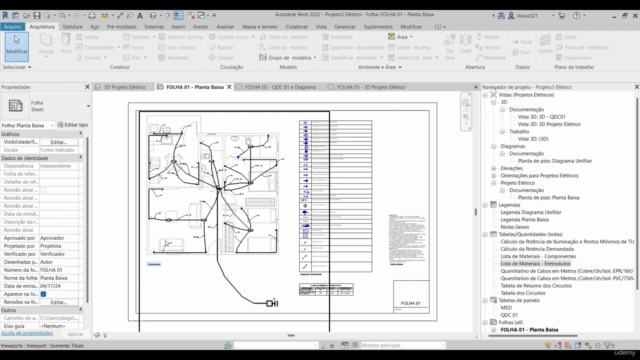Screen dimensions: 640x360
Task: Click the Rampa tool
Action: click(x=221, y=47)
